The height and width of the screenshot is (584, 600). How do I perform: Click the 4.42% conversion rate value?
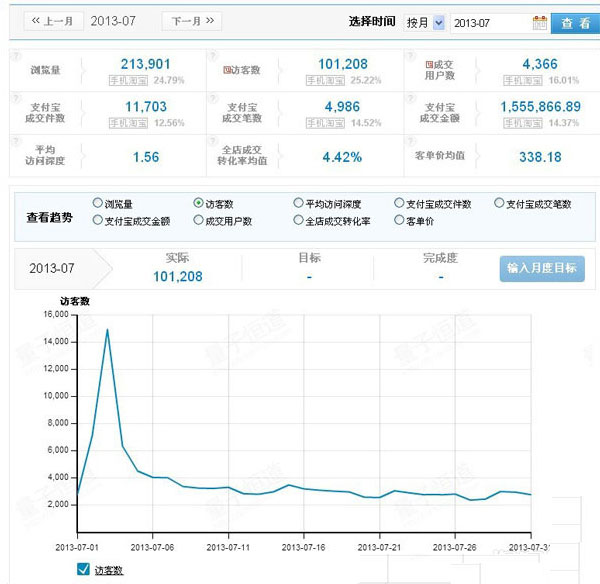pos(342,157)
